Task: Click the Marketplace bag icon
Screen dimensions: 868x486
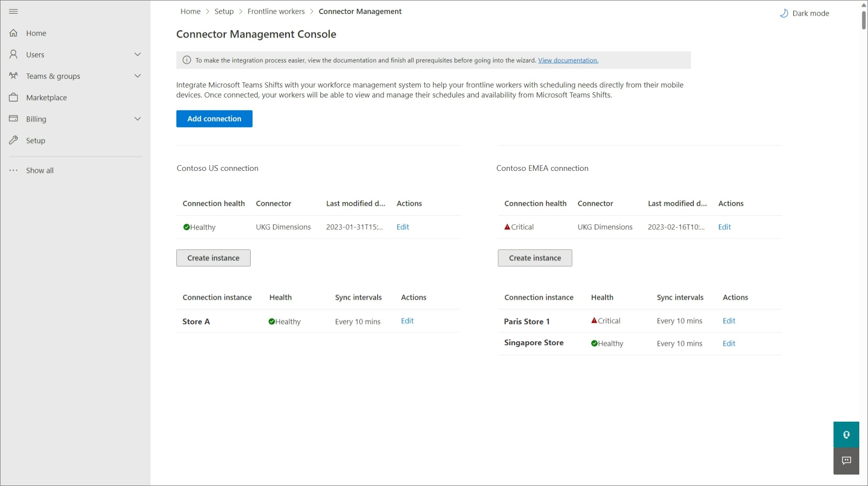Action: (x=14, y=97)
